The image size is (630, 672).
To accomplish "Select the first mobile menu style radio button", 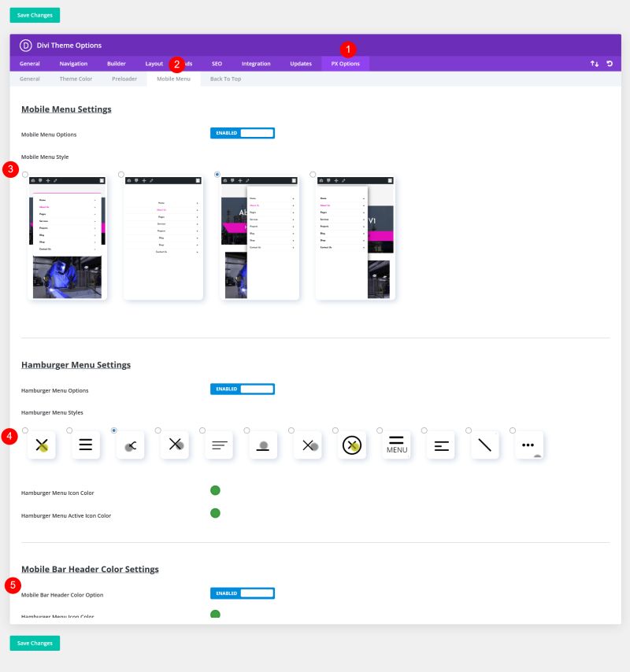I will coord(24,174).
